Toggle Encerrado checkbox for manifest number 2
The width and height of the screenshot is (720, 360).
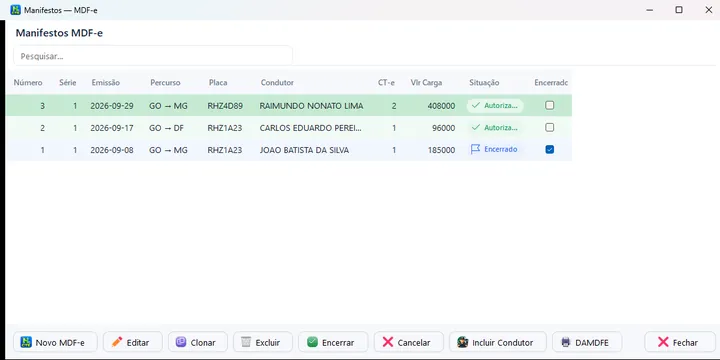pyautogui.click(x=550, y=127)
